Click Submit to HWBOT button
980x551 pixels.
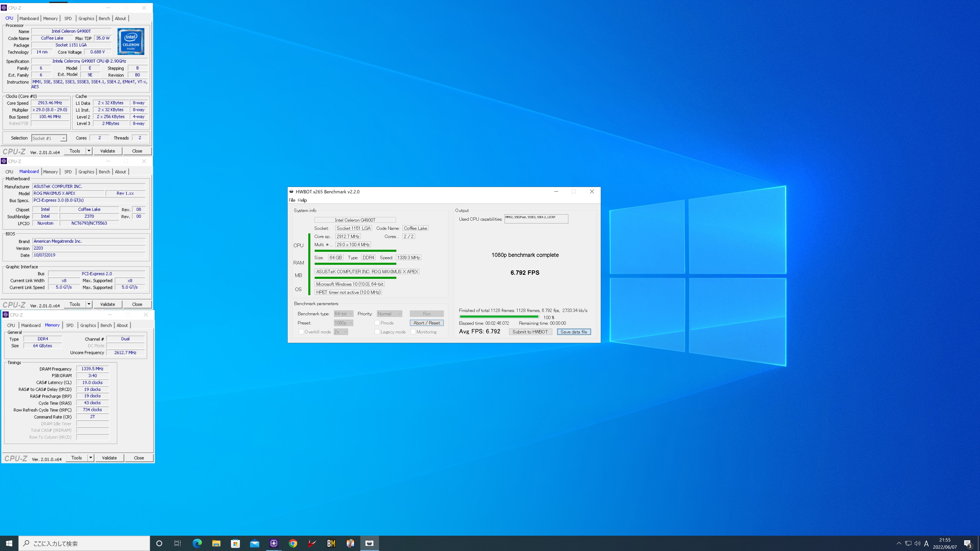tap(530, 332)
